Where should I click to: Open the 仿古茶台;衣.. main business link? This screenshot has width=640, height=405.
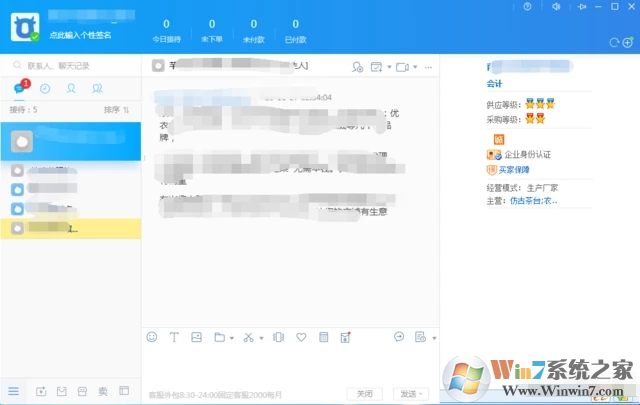(533, 201)
